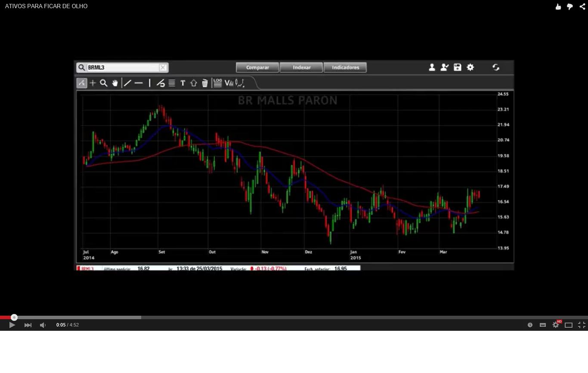Select the crosshair tool

(93, 83)
